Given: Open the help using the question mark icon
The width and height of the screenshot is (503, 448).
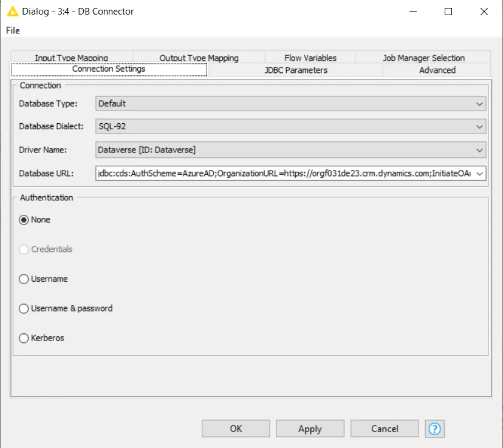Looking at the screenshot, I should coord(435,429).
